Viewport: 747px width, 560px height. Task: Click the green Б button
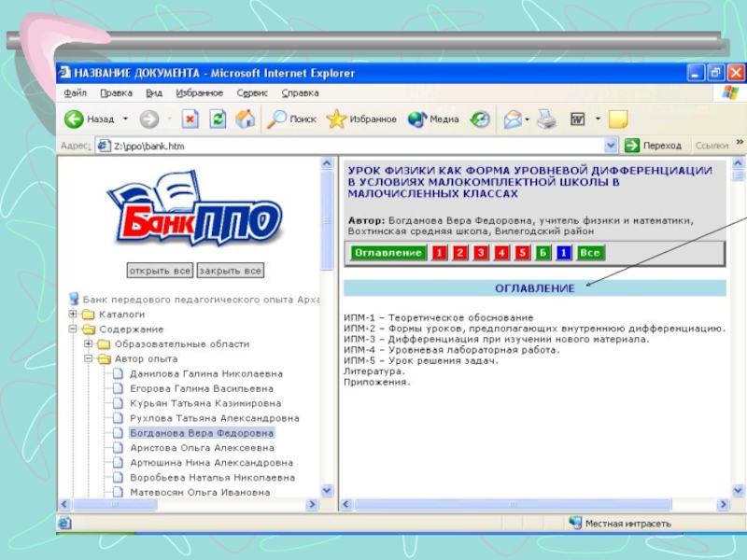coord(543,253)
